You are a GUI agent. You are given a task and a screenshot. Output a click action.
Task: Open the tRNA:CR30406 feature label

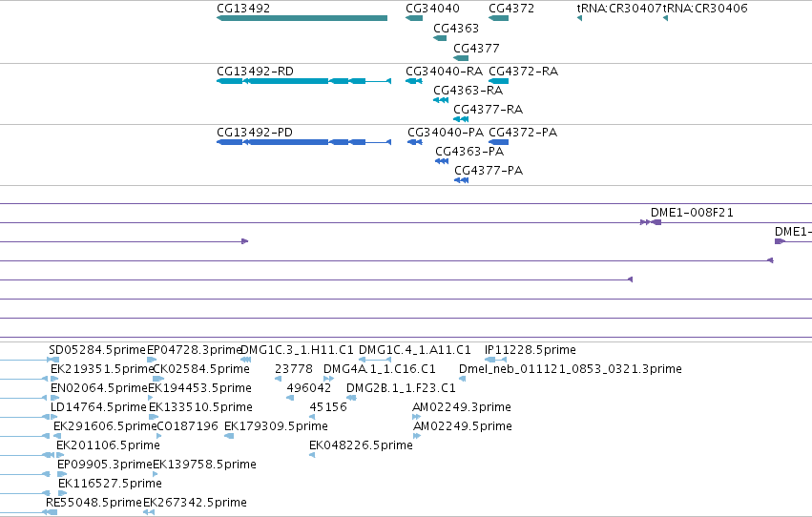[705, 9]
